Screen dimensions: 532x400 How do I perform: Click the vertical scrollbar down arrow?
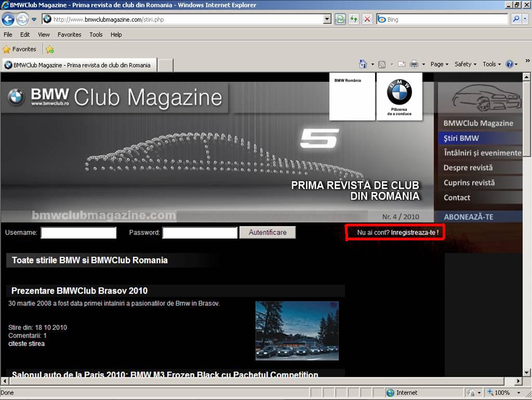(x=527, y=372)
